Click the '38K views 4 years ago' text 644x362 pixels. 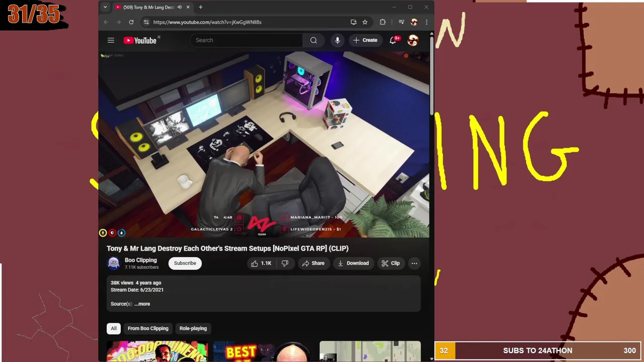coord(136,283)
